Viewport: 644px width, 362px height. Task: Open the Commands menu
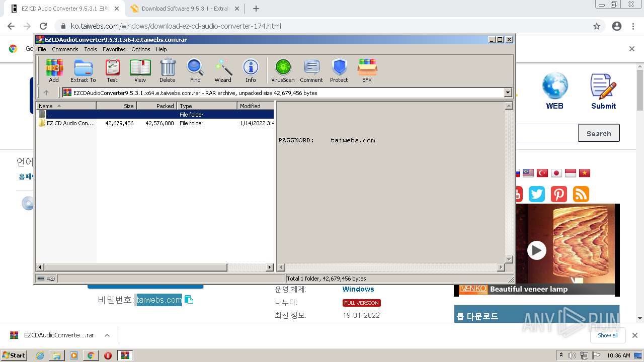[65, 49]
